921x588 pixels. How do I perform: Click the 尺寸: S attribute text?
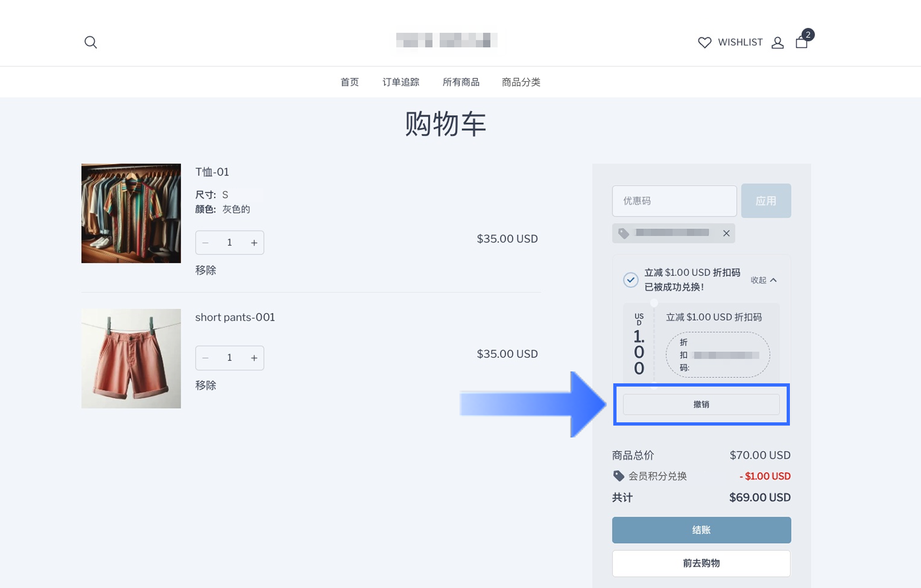212,195
